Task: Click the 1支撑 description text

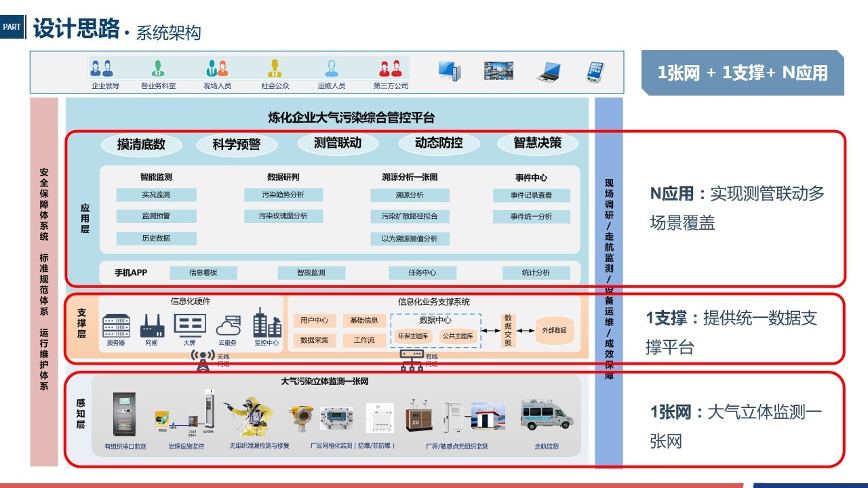Action: tap(732, 333)
